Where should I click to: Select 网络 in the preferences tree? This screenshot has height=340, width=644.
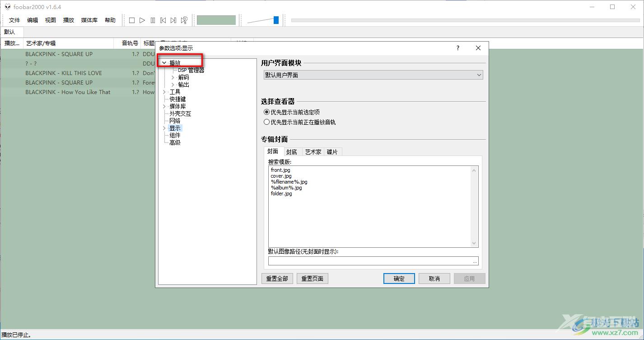[x=175, y=121]
